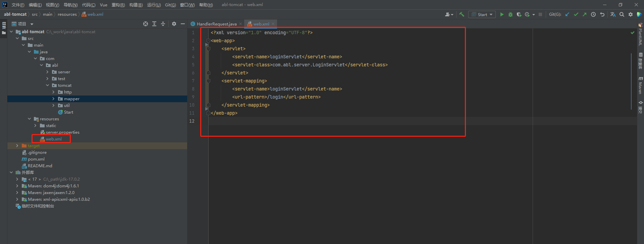Open Search Everywhere magnifier icon

[622, 14]
